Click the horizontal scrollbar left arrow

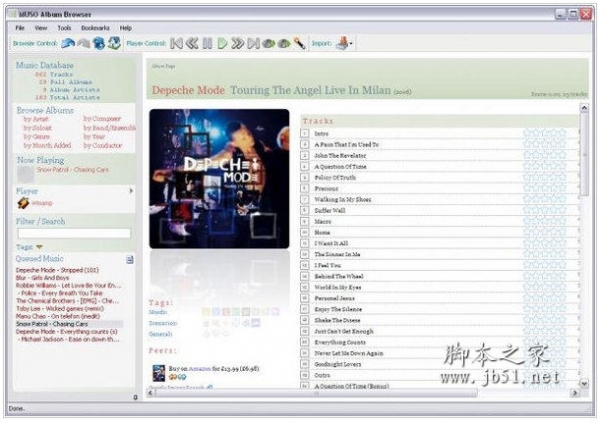click(151, 393)
